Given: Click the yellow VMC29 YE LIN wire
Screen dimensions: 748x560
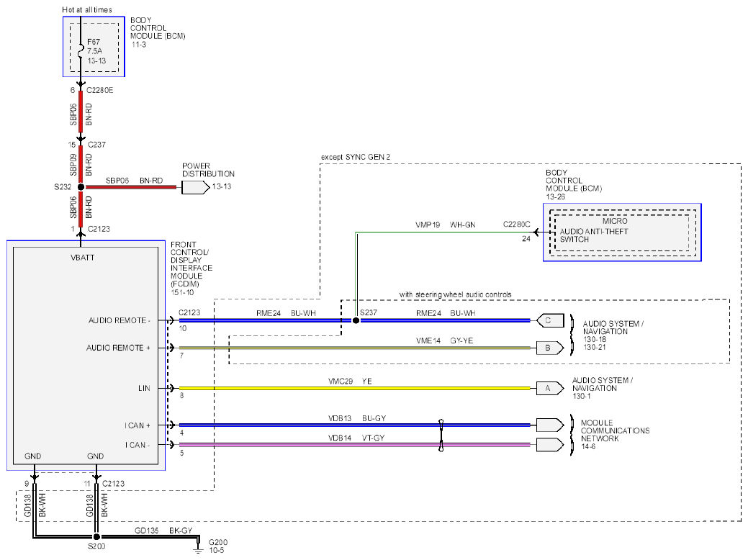Looking at the screenshot, I should click(354, 388).
